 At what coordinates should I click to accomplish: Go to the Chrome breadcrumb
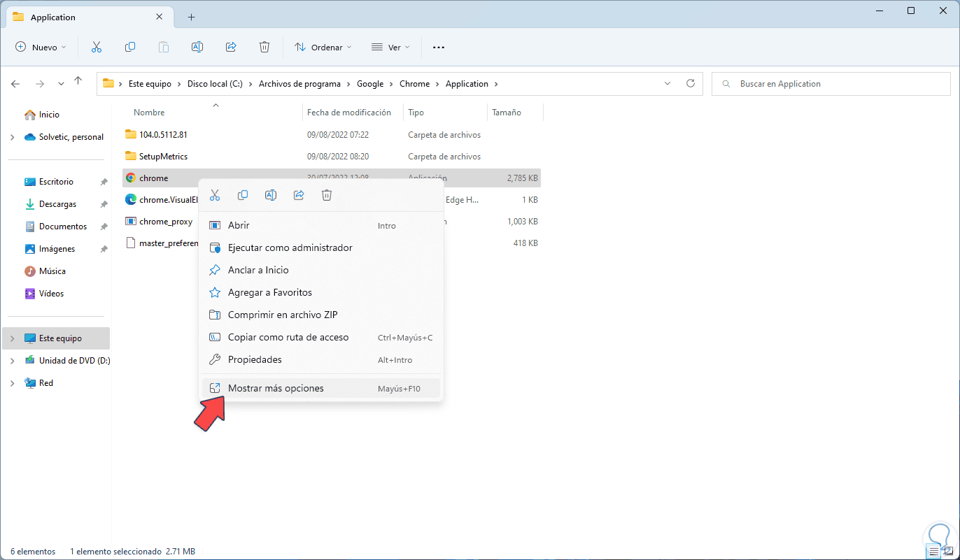(x=414, y=84)
